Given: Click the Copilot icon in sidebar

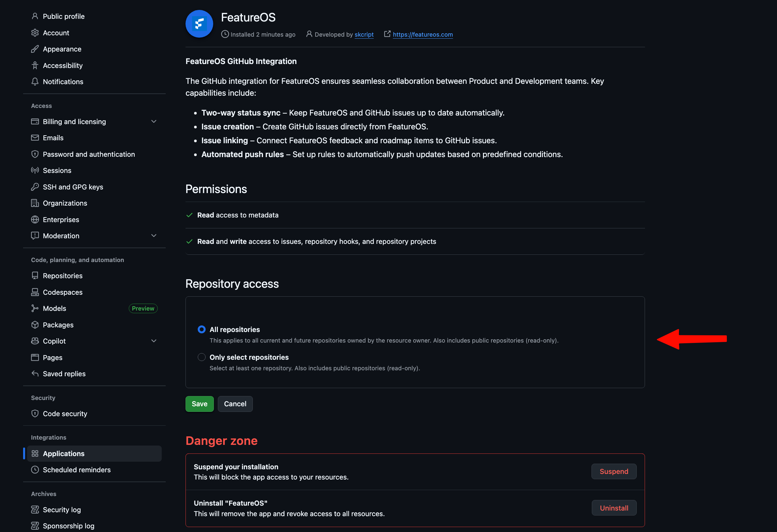Looking at the screenshot, I should point(35,341).
